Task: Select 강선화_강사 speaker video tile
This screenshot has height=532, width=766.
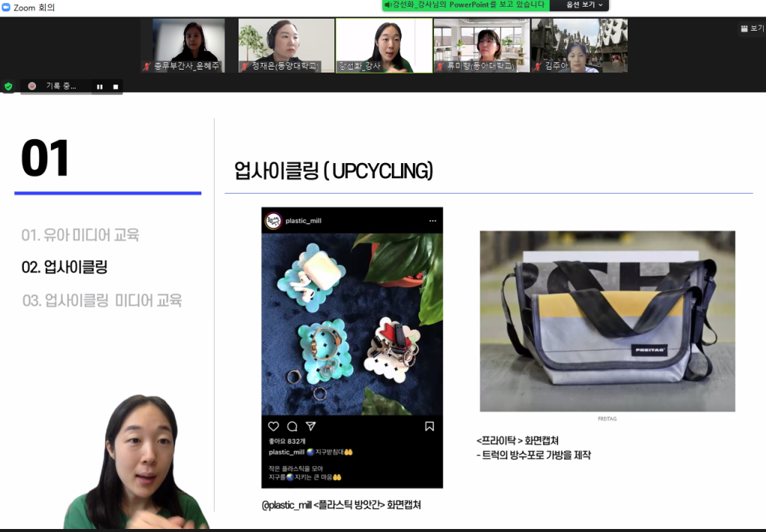Action: (x=384, y=46)
